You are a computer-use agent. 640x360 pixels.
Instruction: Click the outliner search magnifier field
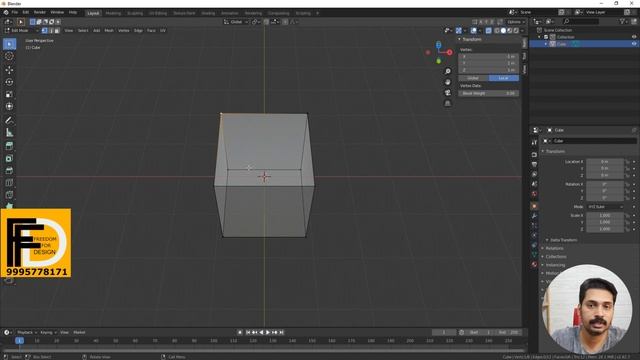pos(581,21)
